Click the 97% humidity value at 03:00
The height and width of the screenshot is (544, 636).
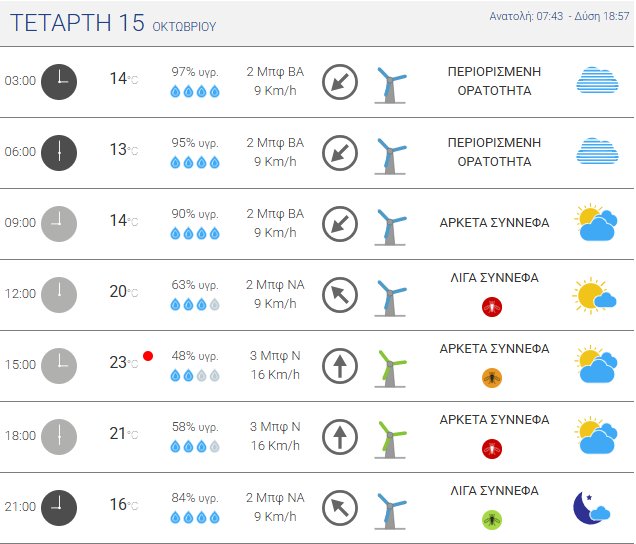[x=195, y=72]
